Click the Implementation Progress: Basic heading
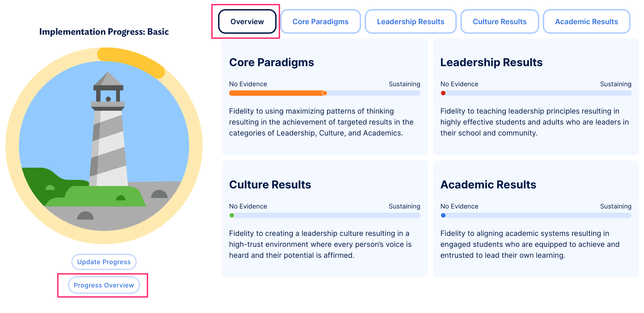Screen dimensions: 644x313 pos(104,32)
